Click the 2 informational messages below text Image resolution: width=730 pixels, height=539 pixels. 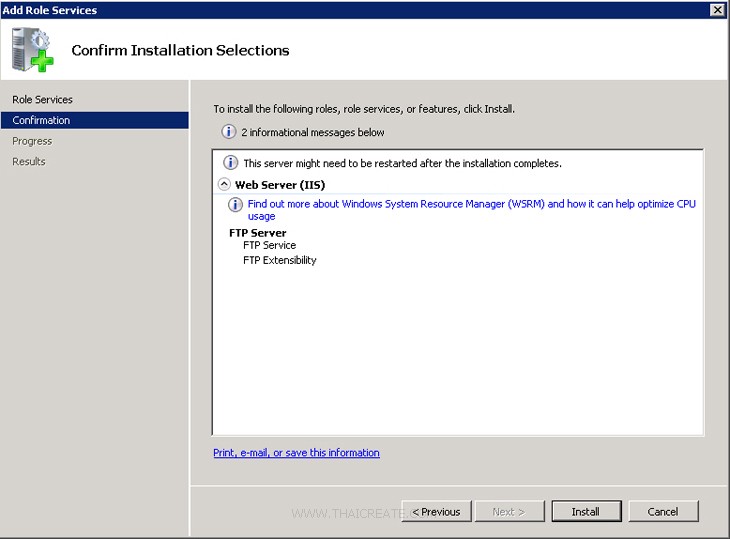(x=313, y=132)
